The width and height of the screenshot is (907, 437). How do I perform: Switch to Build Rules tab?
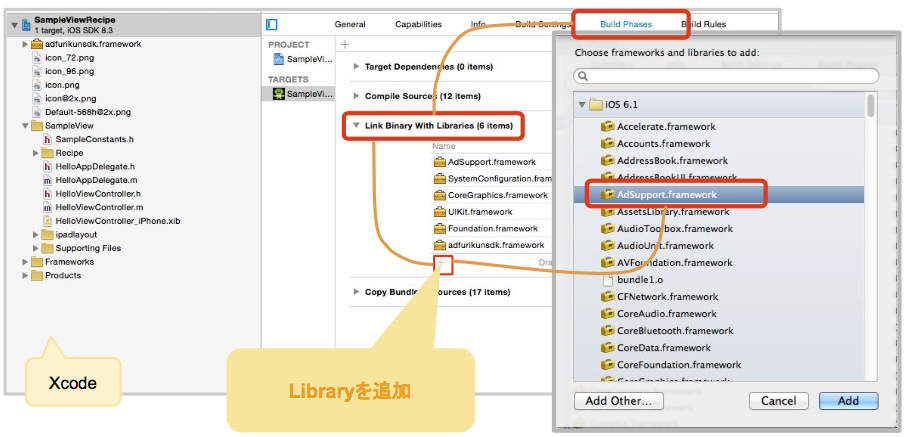[x=703, y=24]
